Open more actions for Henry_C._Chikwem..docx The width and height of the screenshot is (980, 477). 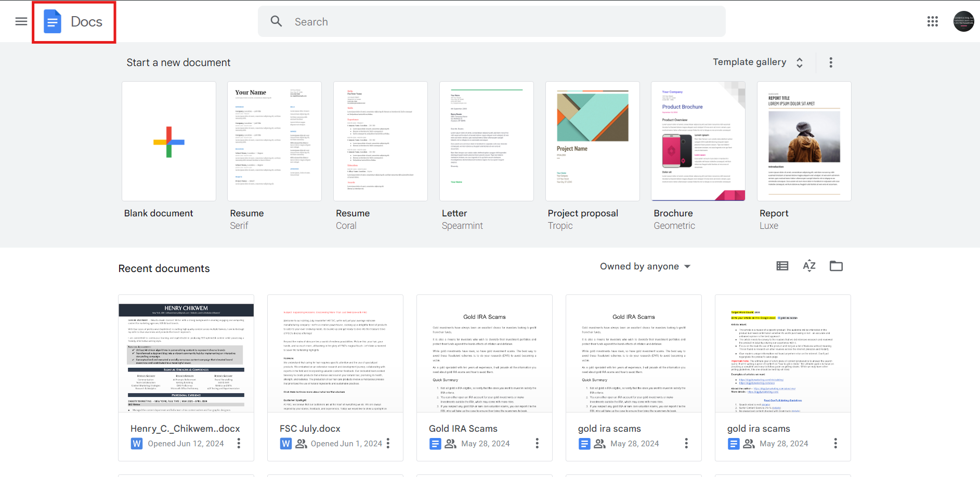(x=239, y=443)
